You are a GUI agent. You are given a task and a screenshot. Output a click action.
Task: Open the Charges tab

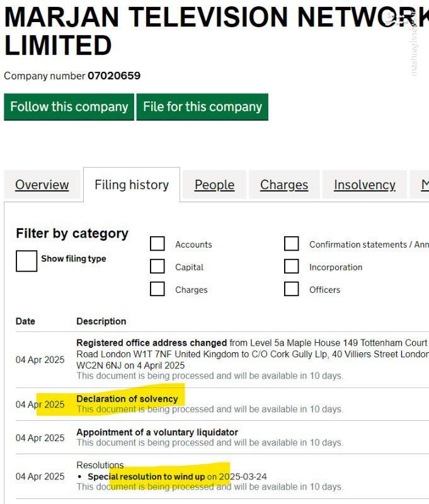tap(284, 185)
